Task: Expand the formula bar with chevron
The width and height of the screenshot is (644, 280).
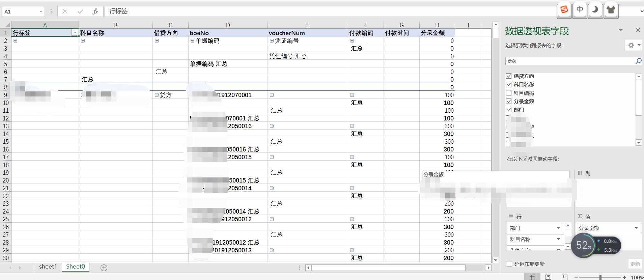Action: [641, 11]
